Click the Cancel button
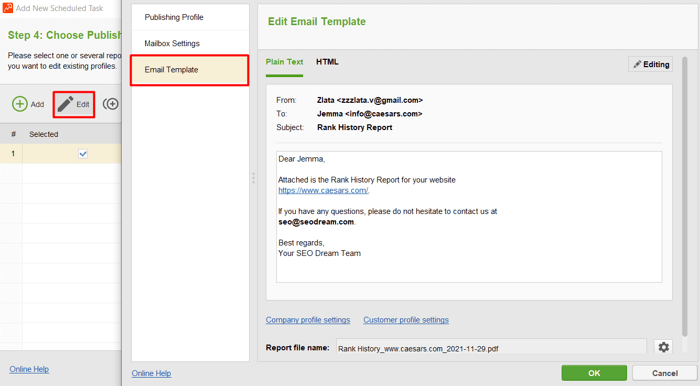Viewport: 700px width, 386px height. click(665, 373)
